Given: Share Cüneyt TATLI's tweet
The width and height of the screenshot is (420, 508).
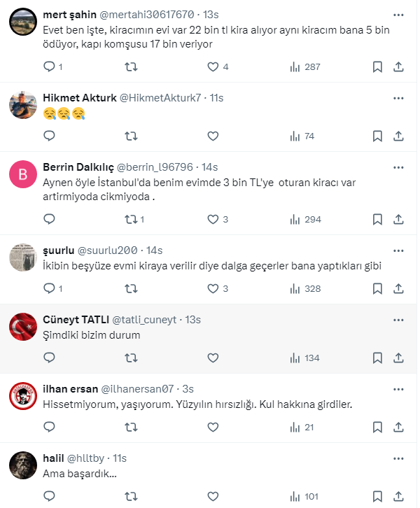Looking at the screenshot, I should tap(398, 358).
